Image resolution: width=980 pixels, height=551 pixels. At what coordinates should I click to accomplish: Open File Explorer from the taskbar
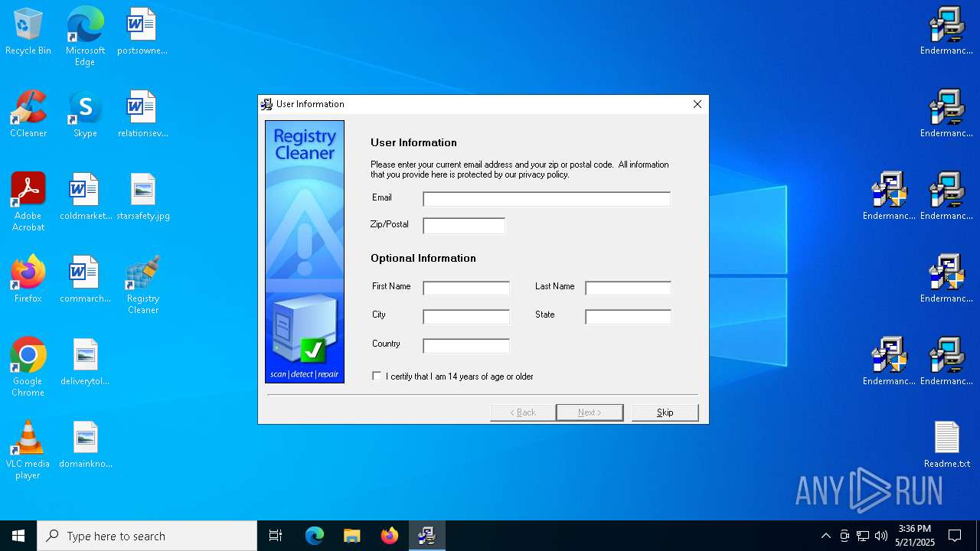pos(352,536)
